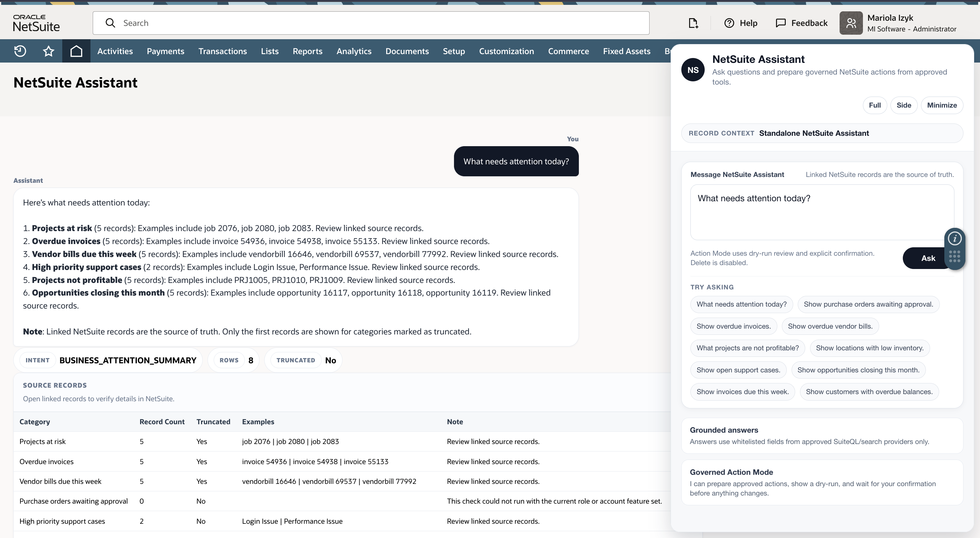This screenshot has height=538, width=980.
Task: Open Mariola Izyk role menu
Action: tap(912, 23)
